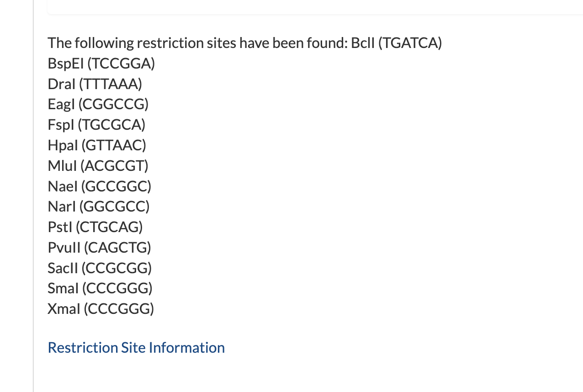Click the DraI (TTTAAA) entry
Screen dimensions: 583x392
95,84
